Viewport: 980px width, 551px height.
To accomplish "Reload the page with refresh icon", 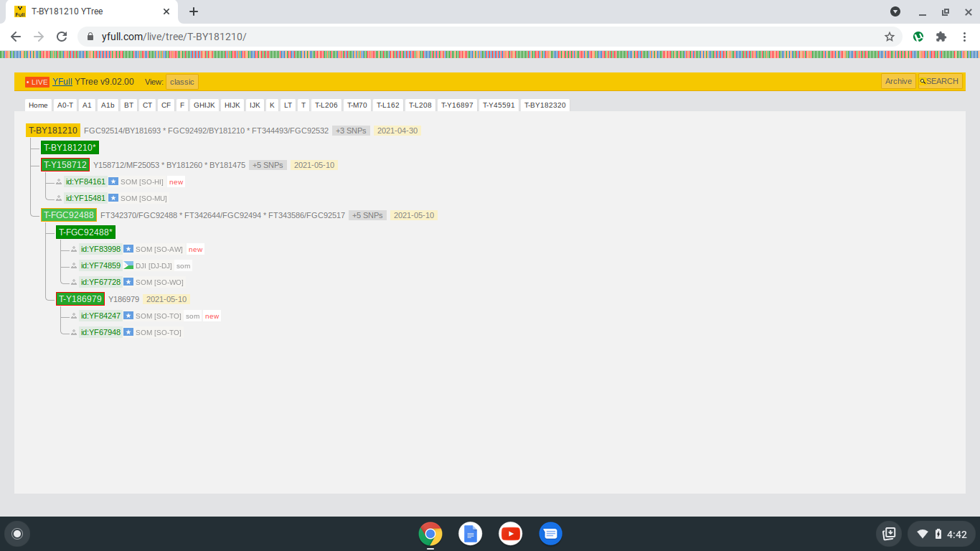I will (62, 37).
